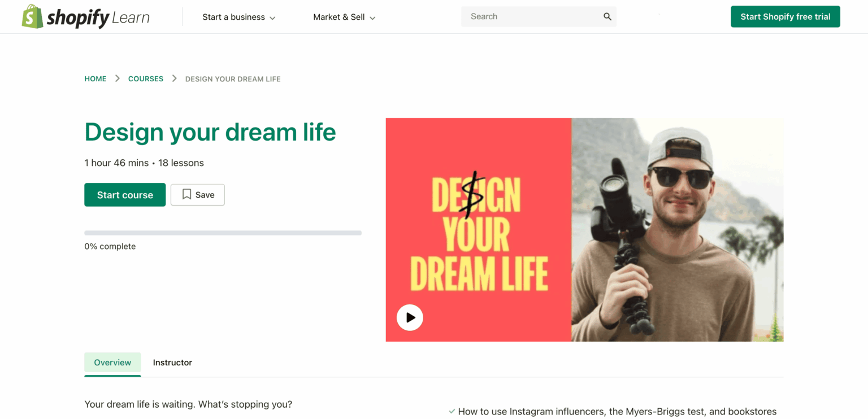Start a Shopify free trial
868x419 pixels.
785,16
